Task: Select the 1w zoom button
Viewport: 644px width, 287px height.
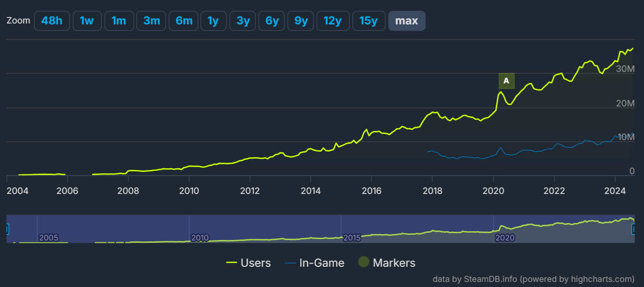Action: [x=87, y=21]
